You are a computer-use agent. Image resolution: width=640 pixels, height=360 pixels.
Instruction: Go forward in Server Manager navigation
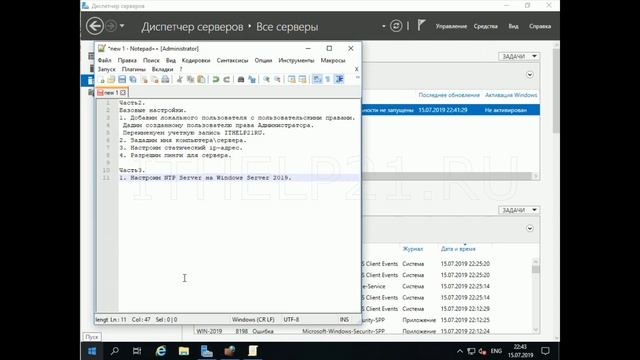[111, 26]
